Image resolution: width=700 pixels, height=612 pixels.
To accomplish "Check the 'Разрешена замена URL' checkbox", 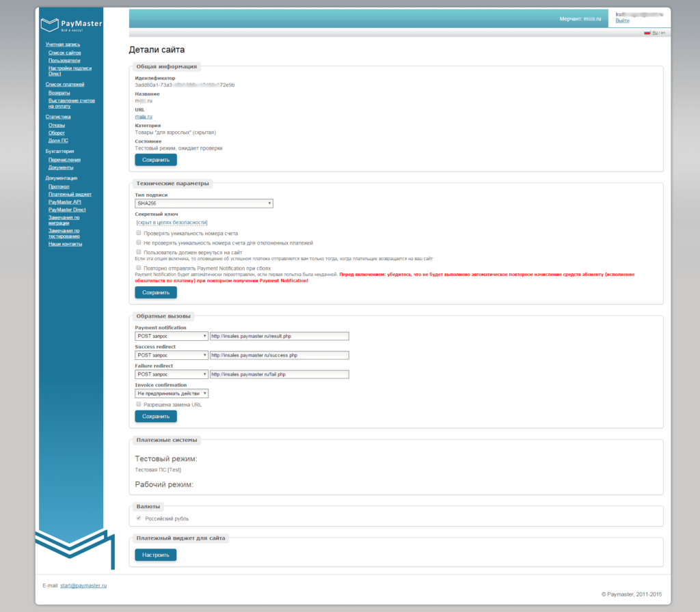I will click(x=139, y=404).
